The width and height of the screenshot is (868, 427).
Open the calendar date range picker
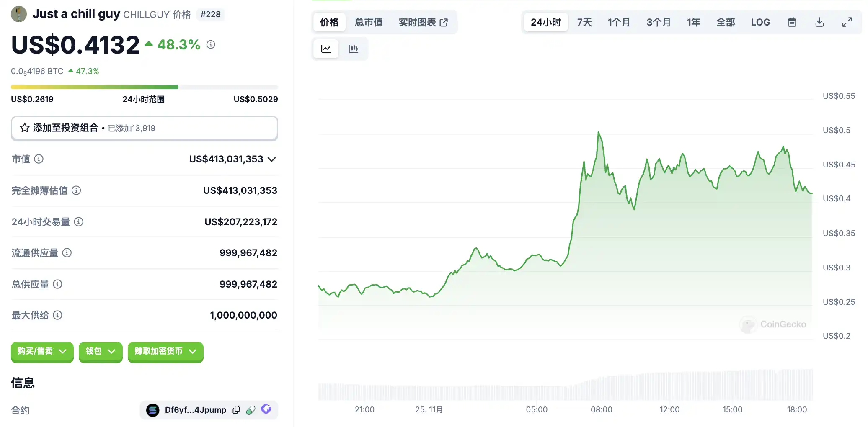(792, 22)
